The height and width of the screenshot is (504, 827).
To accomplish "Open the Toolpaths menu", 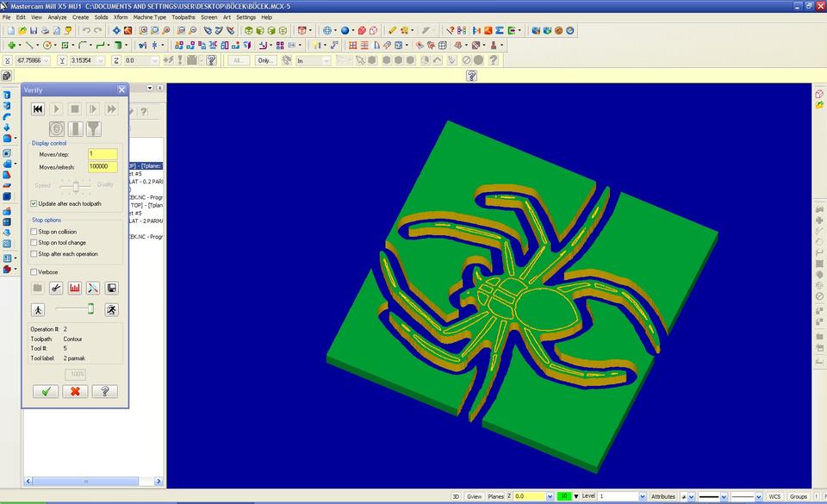I will [182, 16].
